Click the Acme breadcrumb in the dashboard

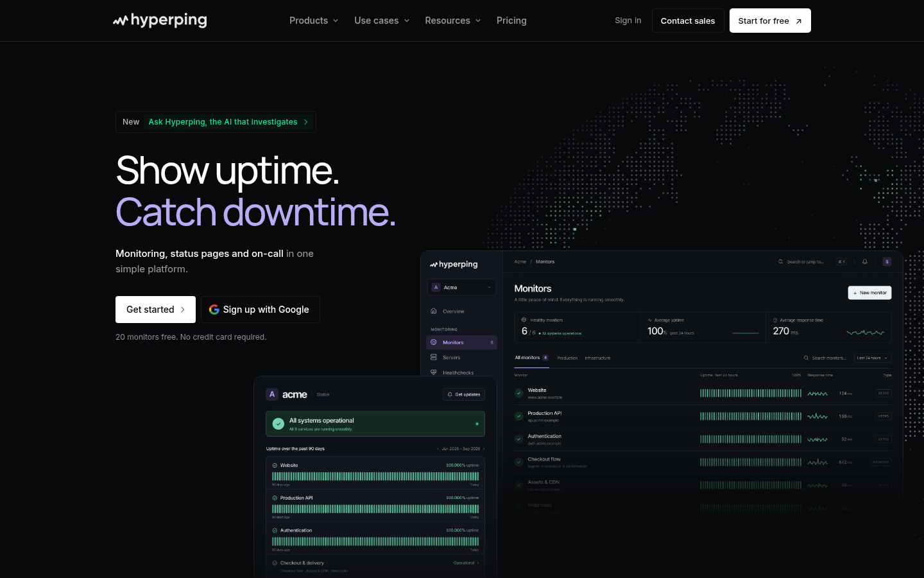click(x=520, y=262)
